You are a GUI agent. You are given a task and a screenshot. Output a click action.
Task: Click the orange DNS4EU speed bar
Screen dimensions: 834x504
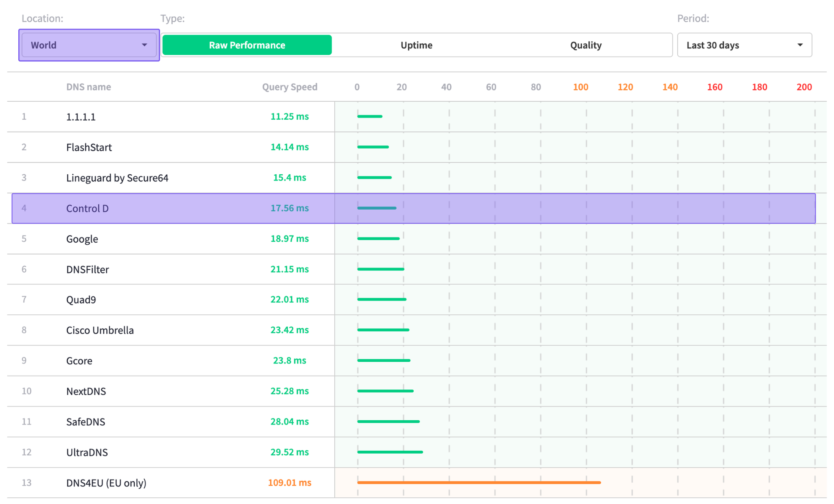tap(479, 482)
